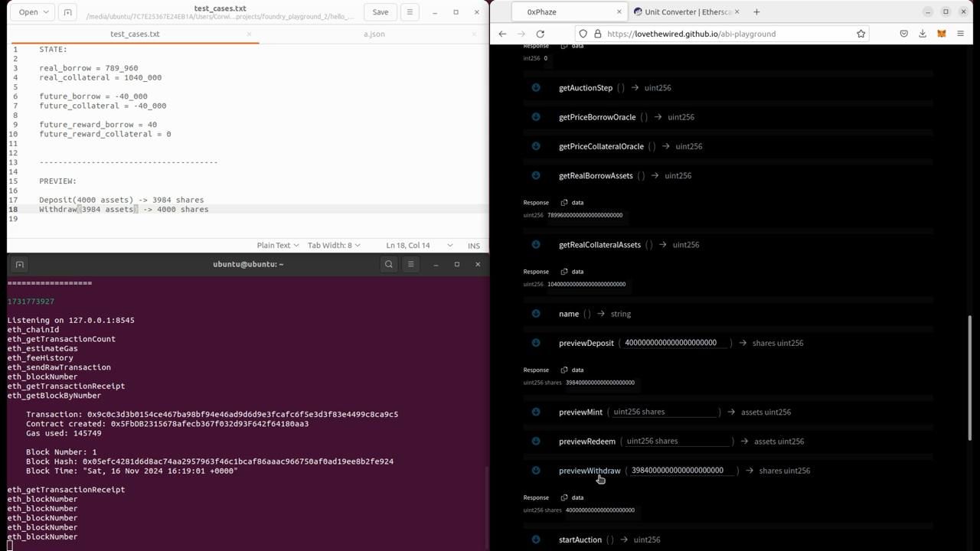Copy data under previewDeposit response

[572, 370]
